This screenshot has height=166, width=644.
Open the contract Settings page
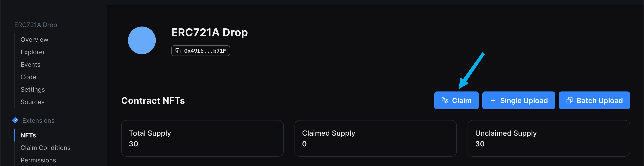(x=33, y=89)
